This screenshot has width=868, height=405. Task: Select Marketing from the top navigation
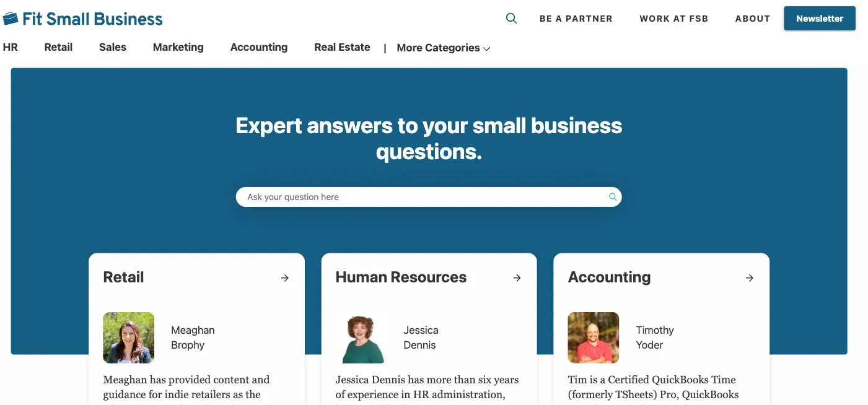[x=178, y=47]
